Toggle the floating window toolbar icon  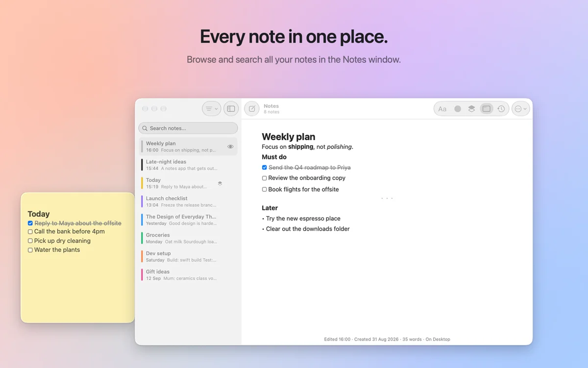486,109
